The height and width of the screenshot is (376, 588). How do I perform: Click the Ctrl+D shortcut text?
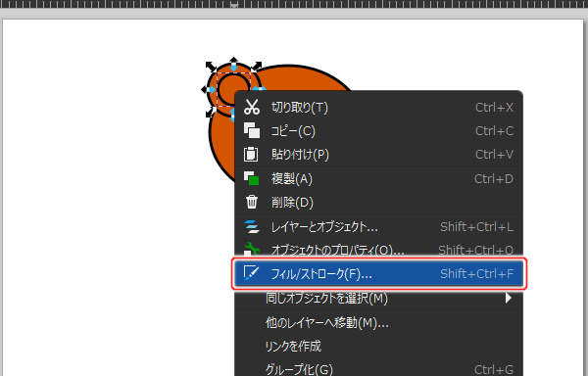tap(494, 178)
